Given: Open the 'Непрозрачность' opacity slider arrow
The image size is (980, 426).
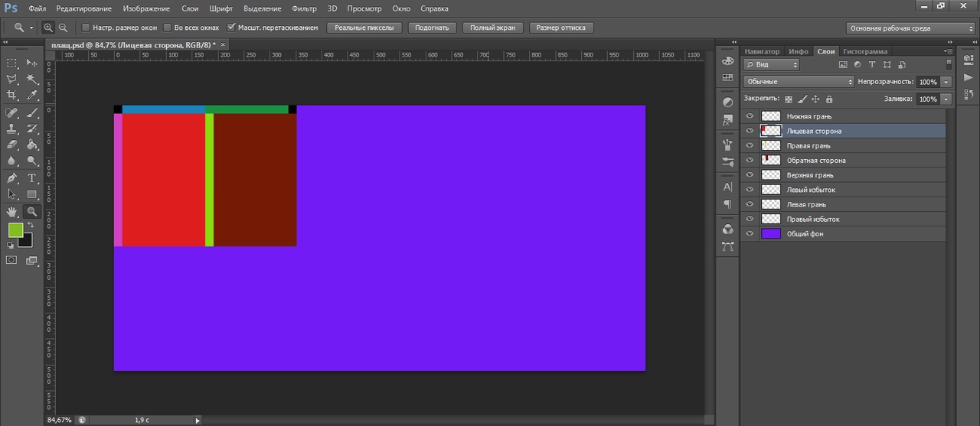Looking at the screenshot, I should point(946,82).
